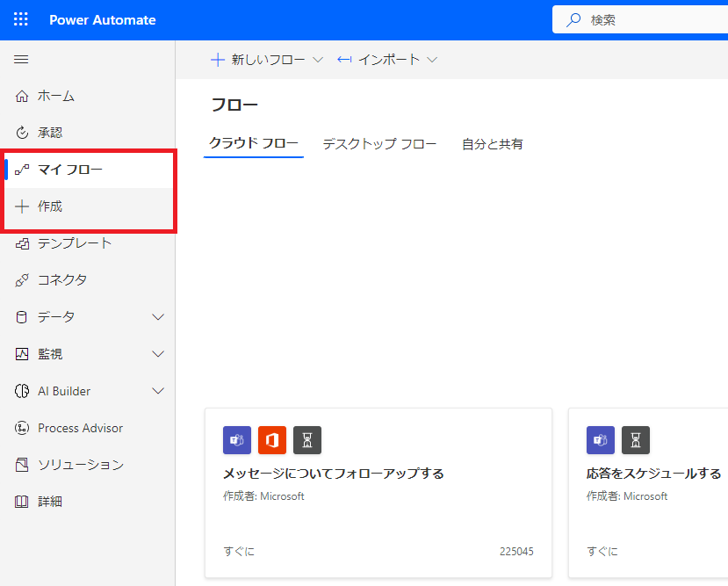Click hourglass icon in メッセージについてフォローアップする card
Viewport: 728px width, 586px height.
pos(307,440)
